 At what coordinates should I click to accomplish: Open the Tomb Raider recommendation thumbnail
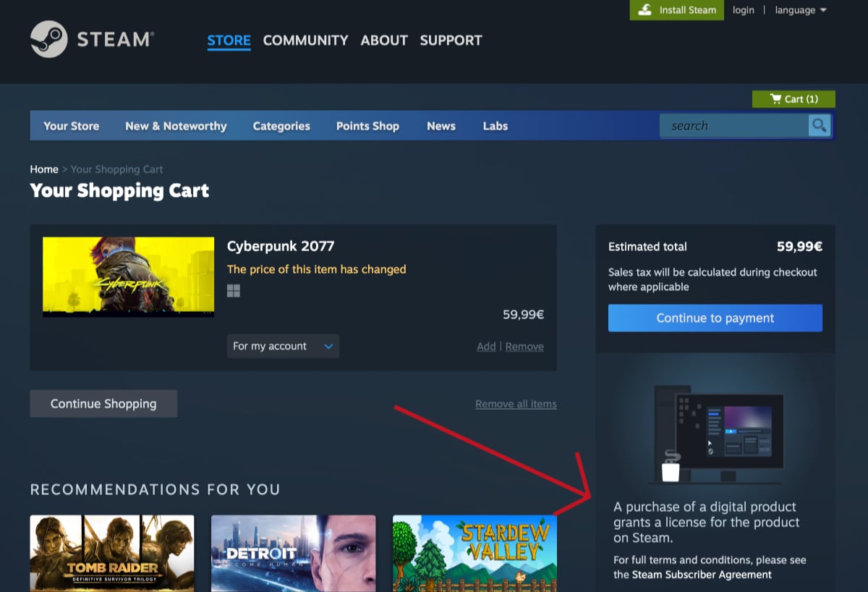(112, 554)
